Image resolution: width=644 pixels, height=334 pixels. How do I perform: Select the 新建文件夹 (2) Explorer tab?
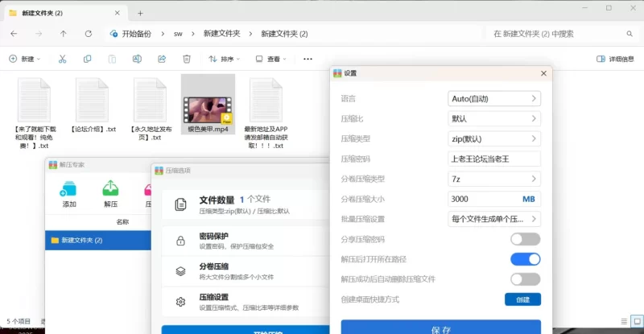tap(66, 13)
